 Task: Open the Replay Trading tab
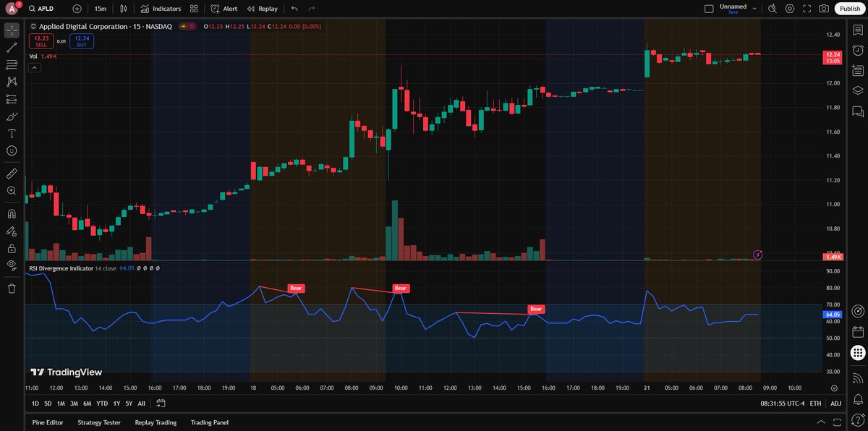[156, 422]
